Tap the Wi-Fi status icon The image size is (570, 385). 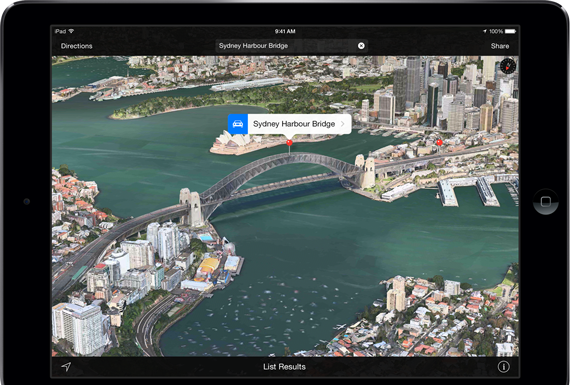click(71, 31)
